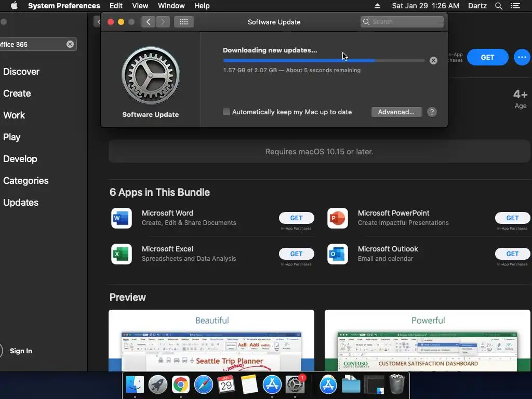The height and width of the screenshot is (399, 532).
Task: Open Launchpad rocket icon in dock
Action: click(x=158, y=385)
